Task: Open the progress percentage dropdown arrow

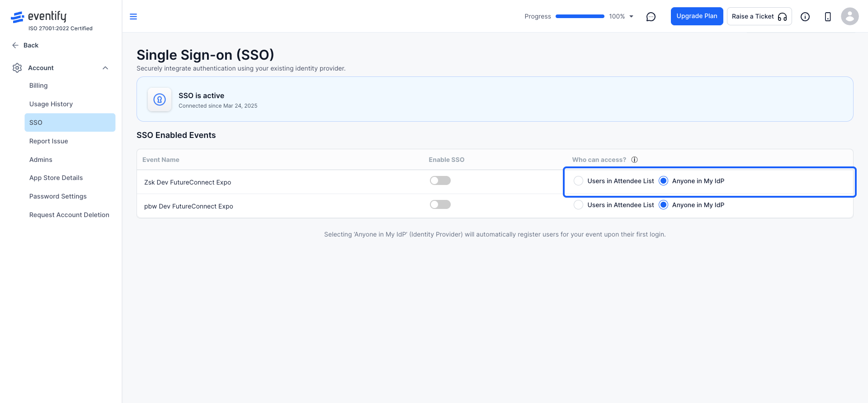Action: tap(631, 16)
